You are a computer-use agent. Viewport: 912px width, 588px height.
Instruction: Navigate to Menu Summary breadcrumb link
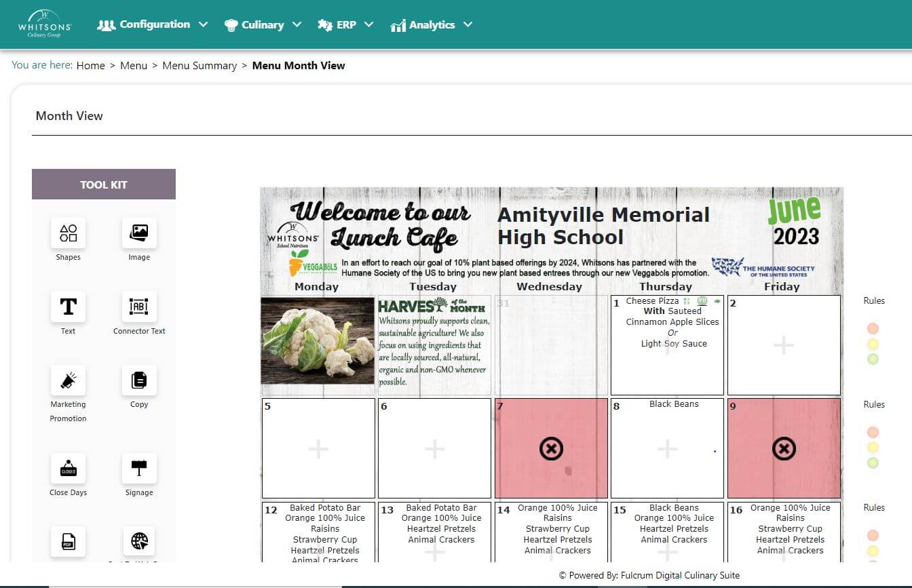pos(199,66)
